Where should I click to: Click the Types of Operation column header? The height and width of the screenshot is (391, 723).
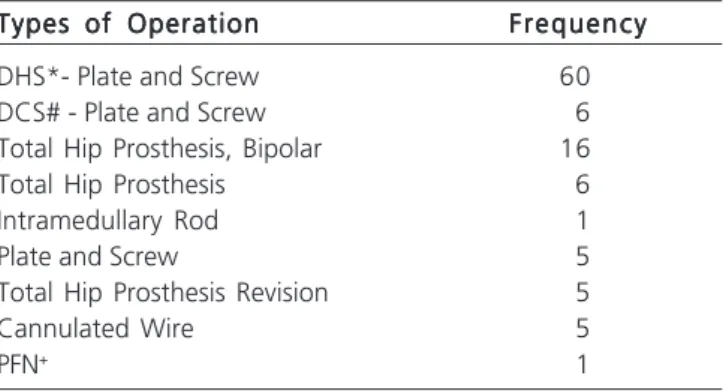coord(129,24)
